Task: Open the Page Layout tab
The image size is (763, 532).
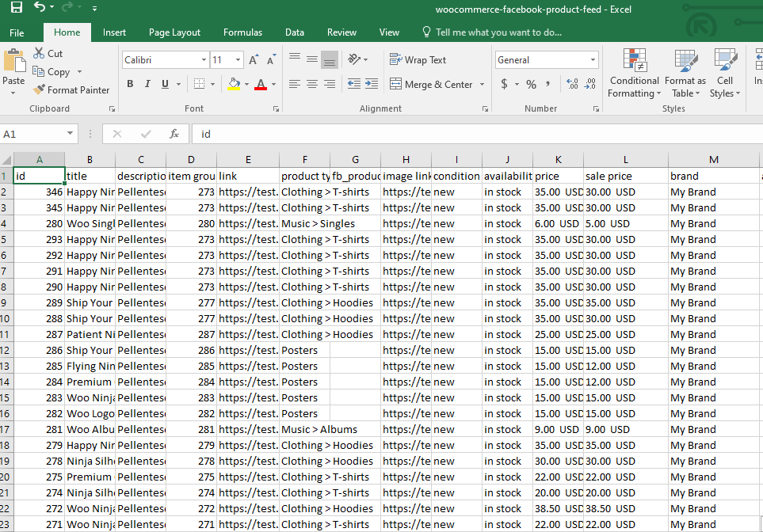Action: [x=174, y=32]
